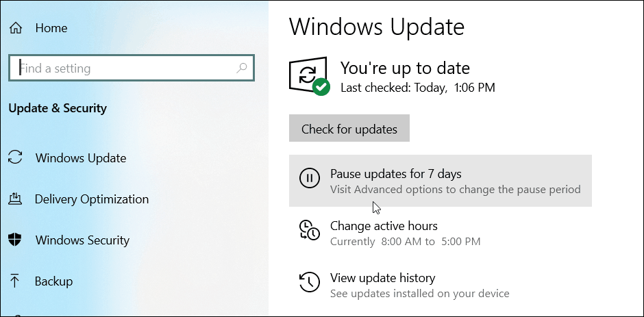Screen dimensions: 644x317
Task: Click the Home house icon
Action: click(x=16, y=28)
